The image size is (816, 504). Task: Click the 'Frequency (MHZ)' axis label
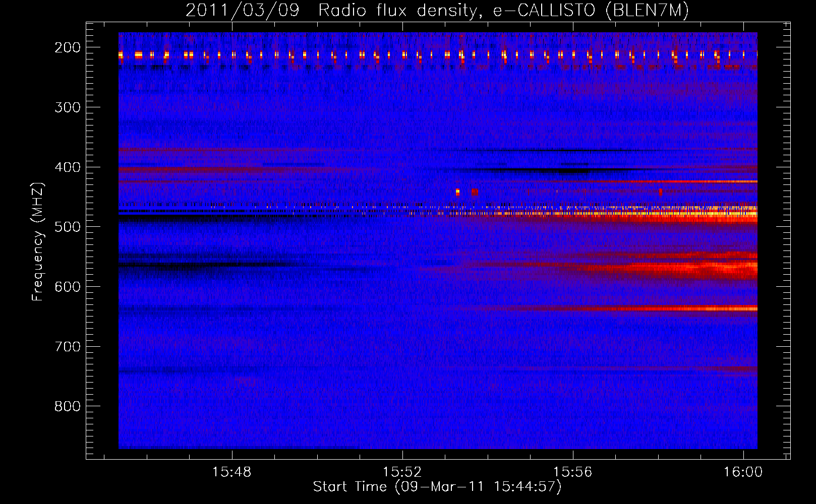click(38, 241)
